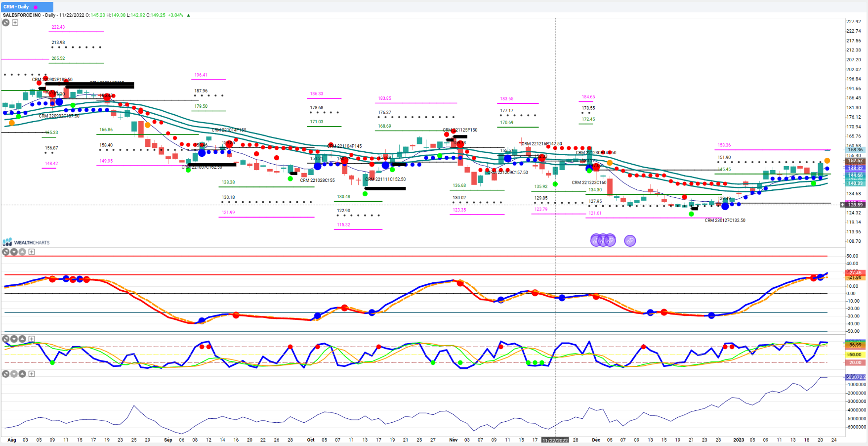
Task: Click the rightmost purple event marker icon
Action: (630, 241)
